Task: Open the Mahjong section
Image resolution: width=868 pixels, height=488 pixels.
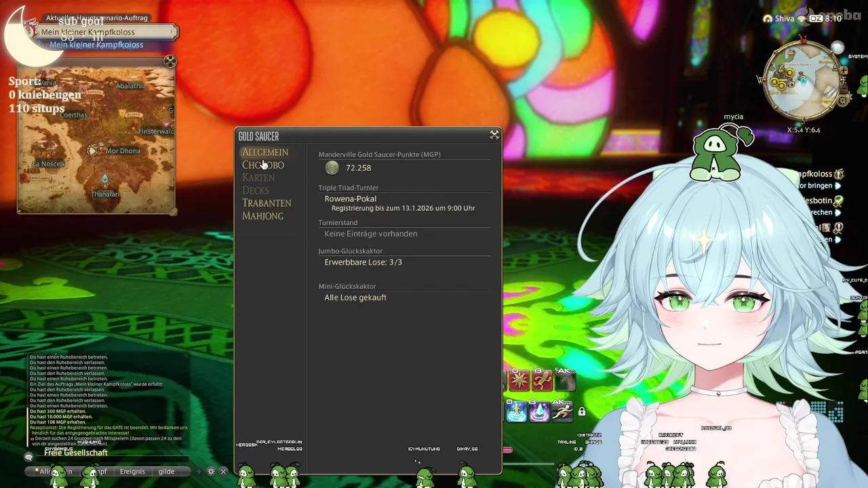Action: [x=262, y=216]
